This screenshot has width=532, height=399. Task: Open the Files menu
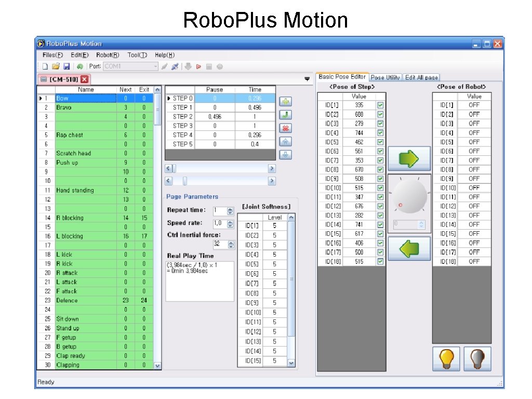click(52, 55)
